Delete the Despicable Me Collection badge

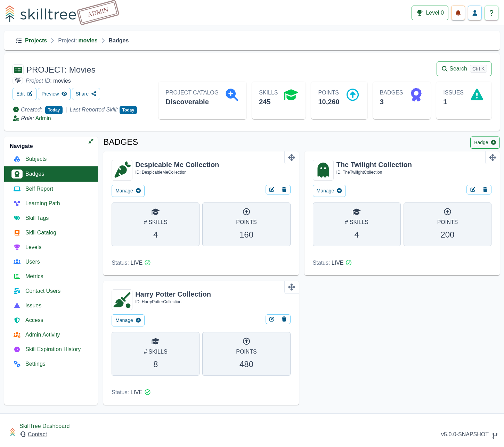click(x=284, y=190)
